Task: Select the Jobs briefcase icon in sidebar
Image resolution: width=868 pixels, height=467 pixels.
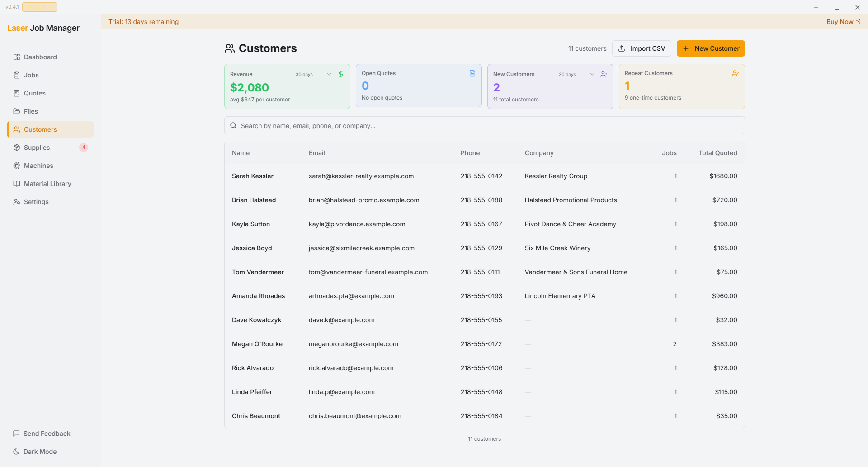Action: [17, 75]
